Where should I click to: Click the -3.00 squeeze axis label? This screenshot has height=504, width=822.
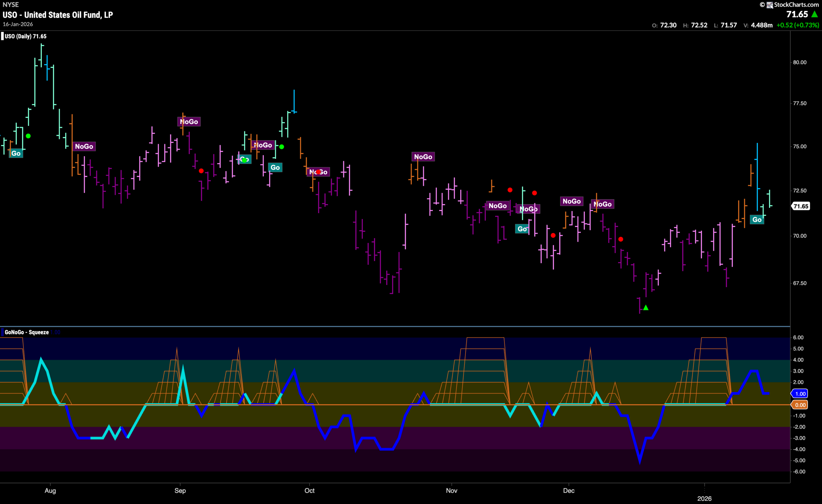799,438
